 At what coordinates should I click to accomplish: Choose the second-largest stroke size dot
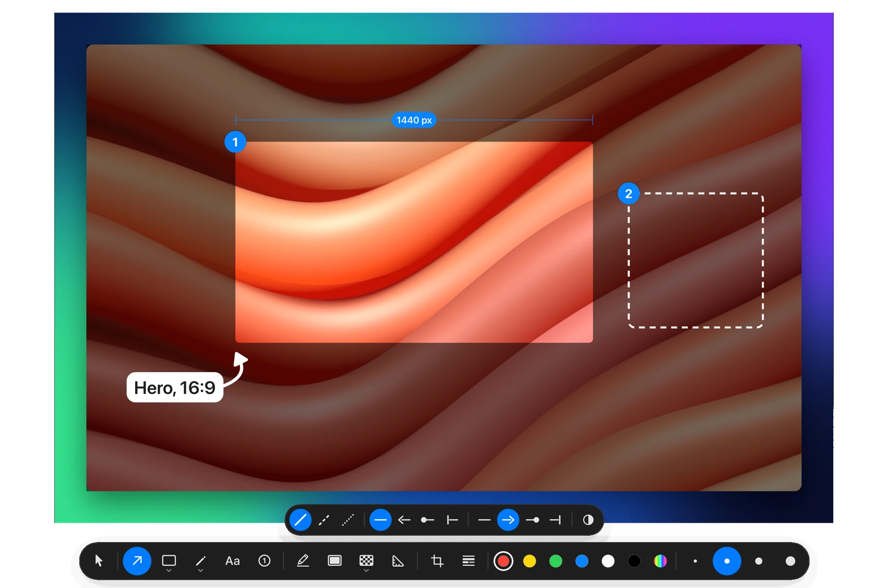coord(759,561)
